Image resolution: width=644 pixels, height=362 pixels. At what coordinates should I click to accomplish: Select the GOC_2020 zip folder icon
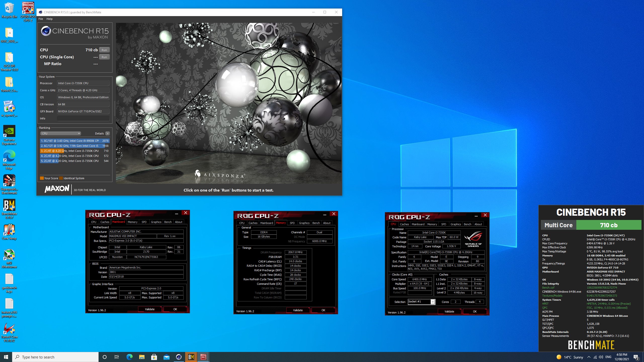pos(9,35)
